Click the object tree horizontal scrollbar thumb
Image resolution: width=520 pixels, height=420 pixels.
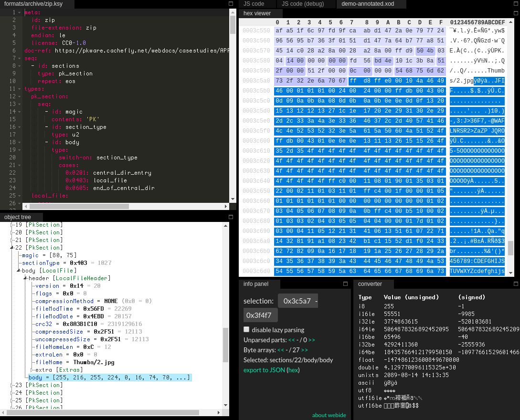tap(103, 412)
